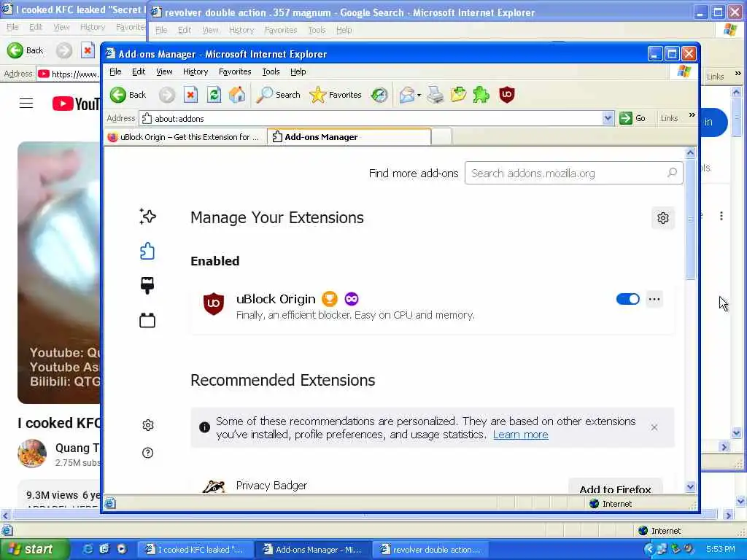The width and height of the screenshot is (747, 560).
Task: Switch to I cooked KFC taskbar item
Action: click(x=196, y=550)
